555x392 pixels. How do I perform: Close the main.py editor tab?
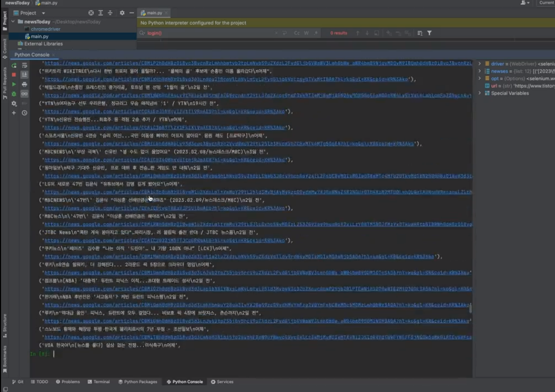click(166, 13)
